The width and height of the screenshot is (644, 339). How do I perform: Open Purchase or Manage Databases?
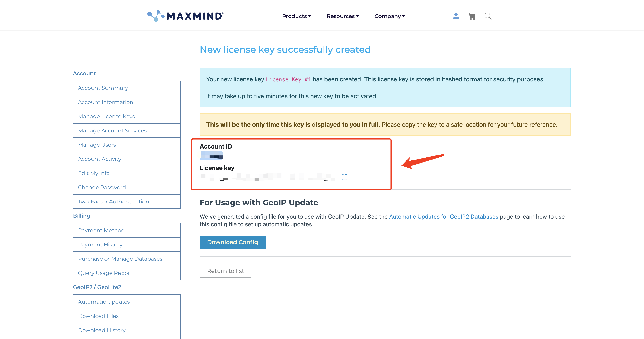click(127, 259)
